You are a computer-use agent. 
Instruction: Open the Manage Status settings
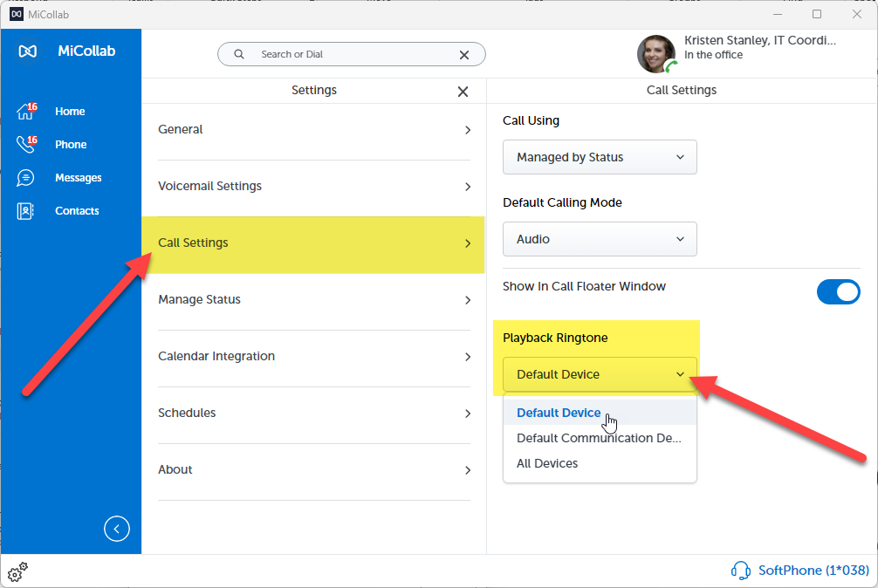tap(314, 300)
